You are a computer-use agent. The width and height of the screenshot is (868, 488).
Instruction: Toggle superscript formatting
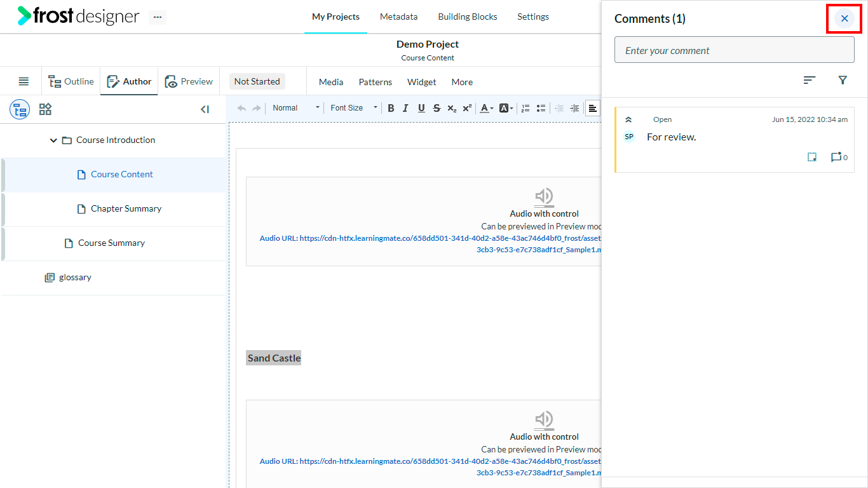(x=467, y=108)
